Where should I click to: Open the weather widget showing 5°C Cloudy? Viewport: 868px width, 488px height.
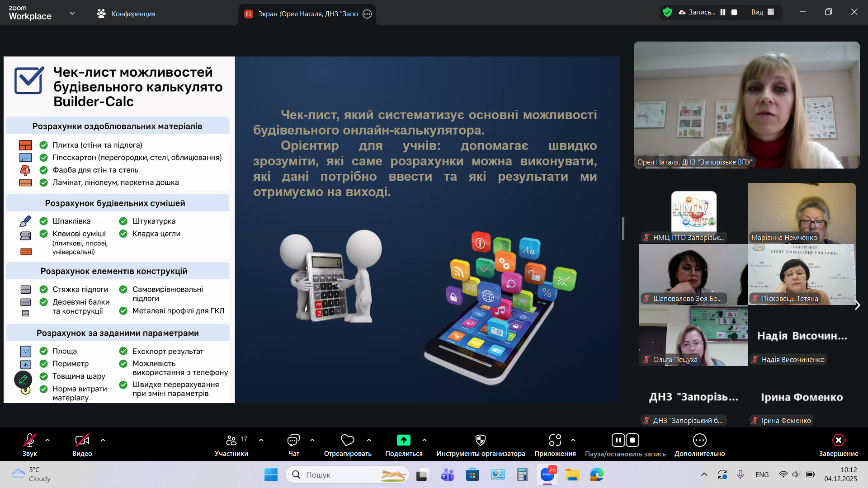32,474
